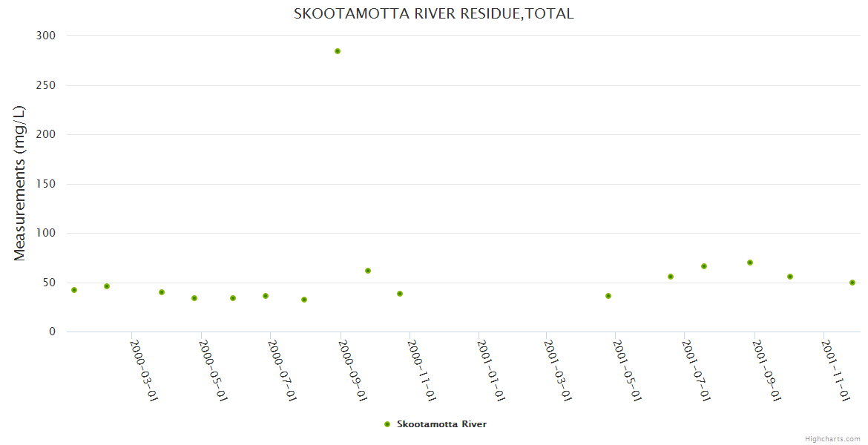
Task: Click the data point just before 2000-05-01
Action: pos(194,298)
